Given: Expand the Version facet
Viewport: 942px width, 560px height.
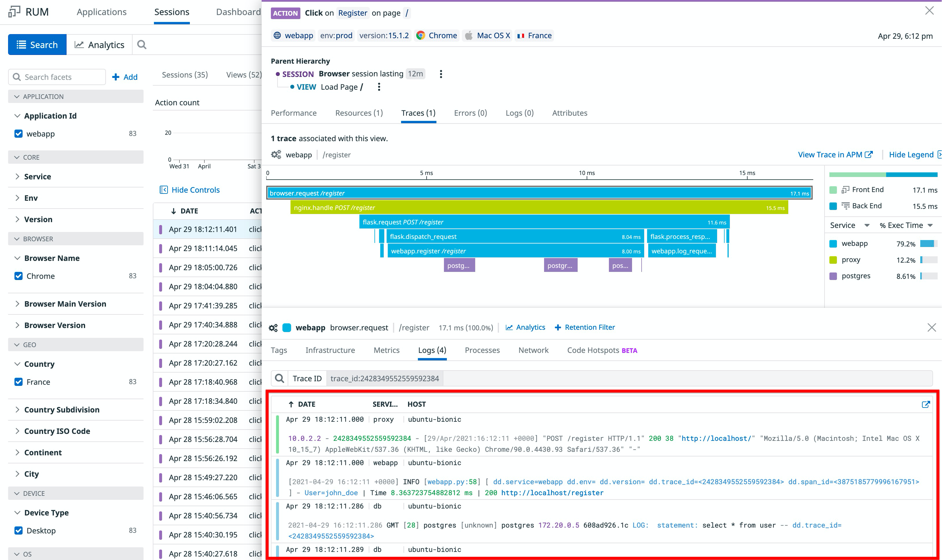Looking at the screenshot, I should [x=17, y=219].
